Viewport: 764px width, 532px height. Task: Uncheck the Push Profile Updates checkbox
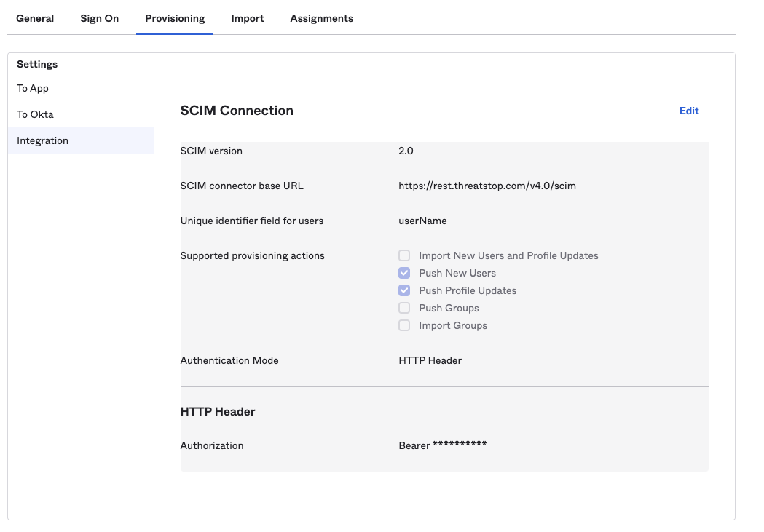point(404,290)
